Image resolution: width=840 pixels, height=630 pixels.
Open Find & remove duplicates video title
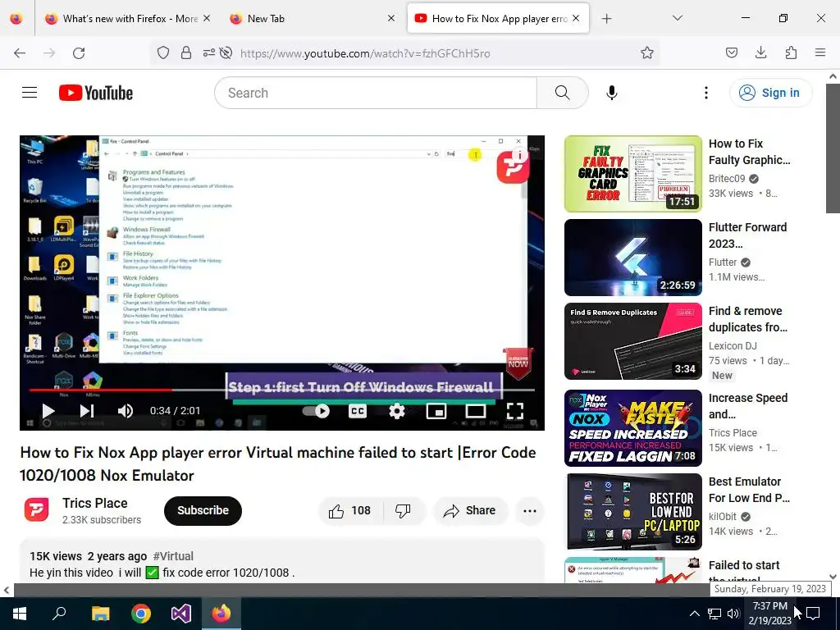point(748,319)
